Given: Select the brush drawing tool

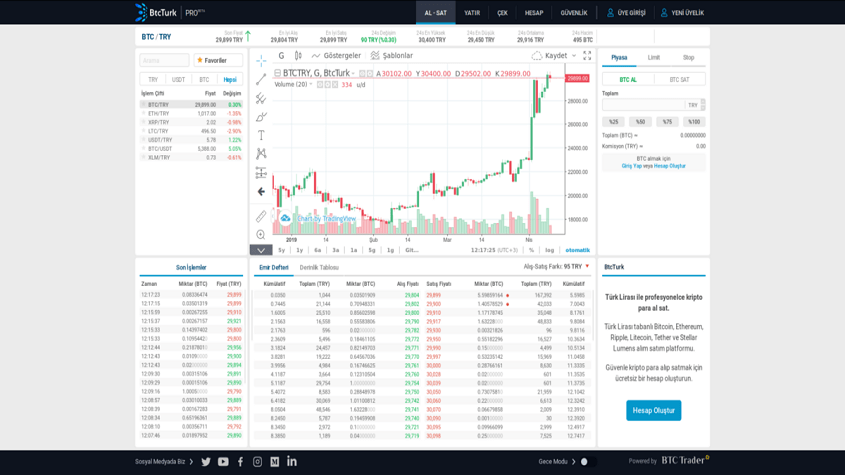Looking at the screenshot, I should (261, 117).
